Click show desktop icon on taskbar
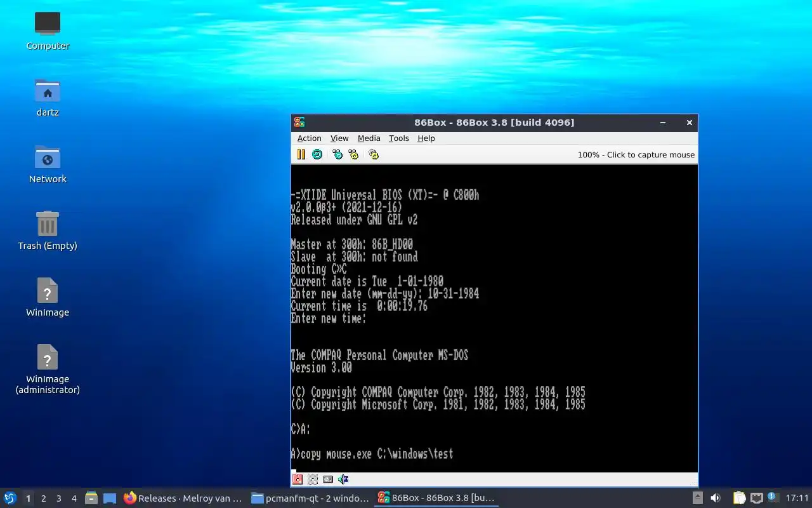 pos(110,498)
